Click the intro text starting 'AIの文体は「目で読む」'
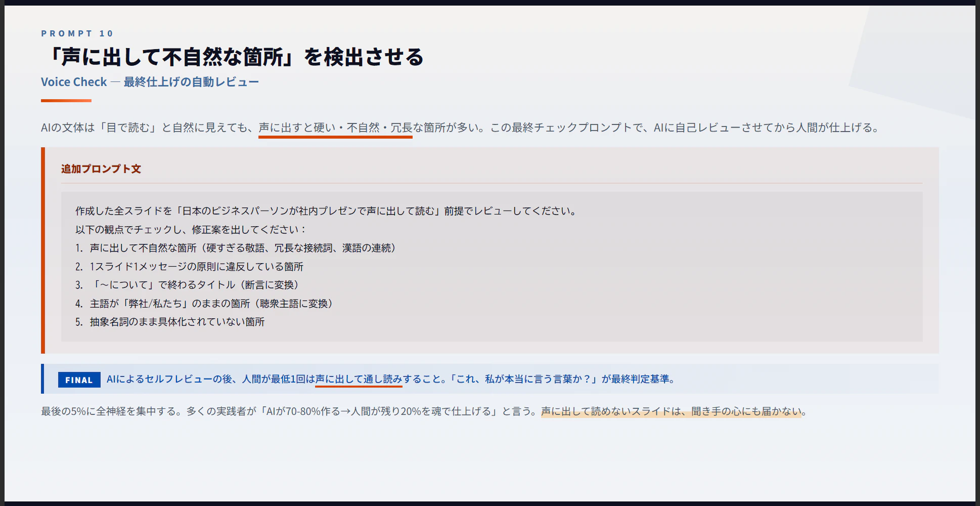This screenshot has height=506, width=980. pyautogui.click(x=460, y=128)
